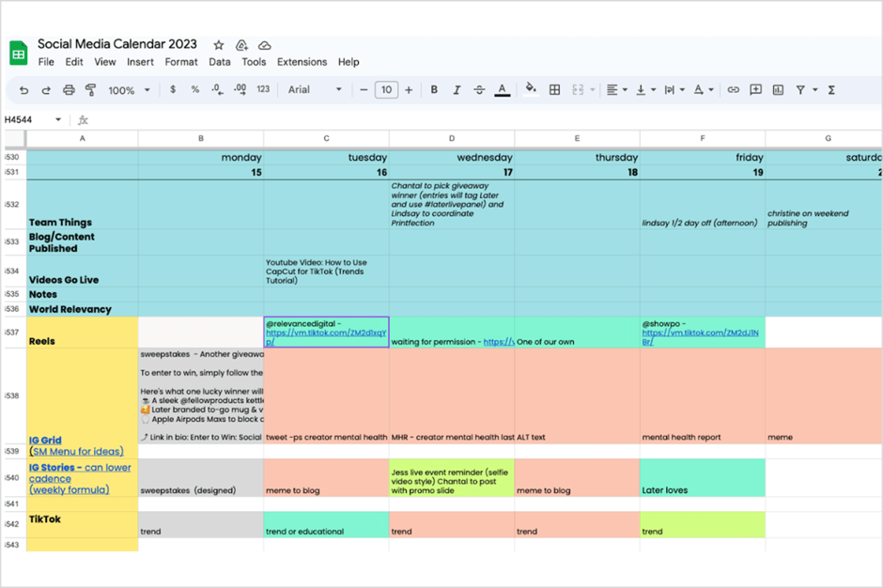Toggle strikethrough formatting
883x588 pixels.
[x=479, y=89]
